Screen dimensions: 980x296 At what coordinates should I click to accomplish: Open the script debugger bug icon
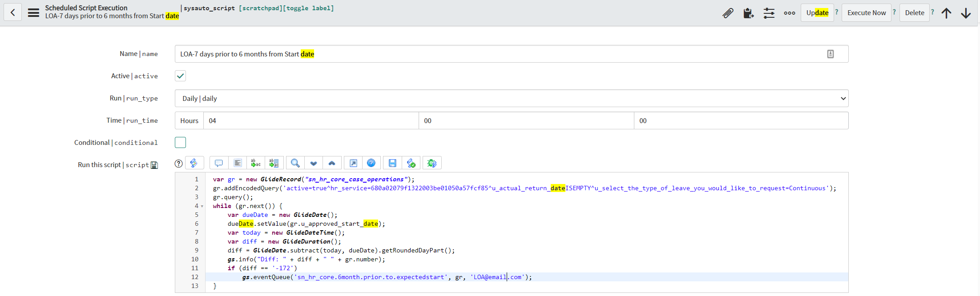point(432,163)
